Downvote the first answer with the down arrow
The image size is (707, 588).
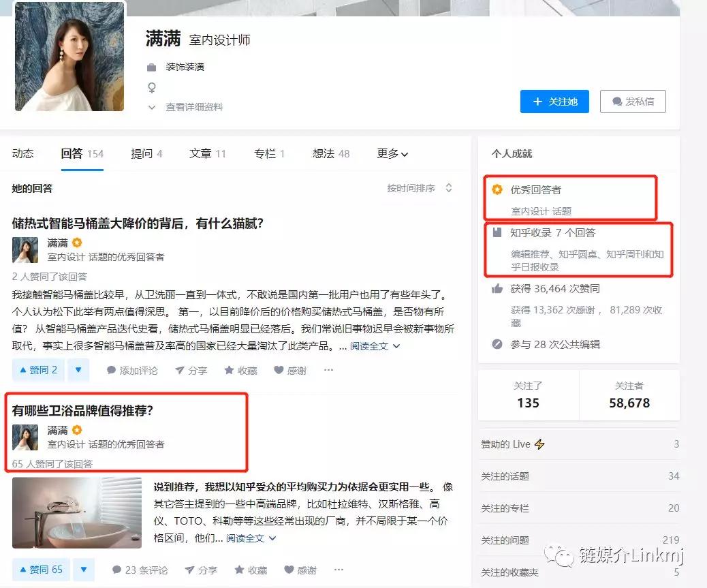[78, 370]
